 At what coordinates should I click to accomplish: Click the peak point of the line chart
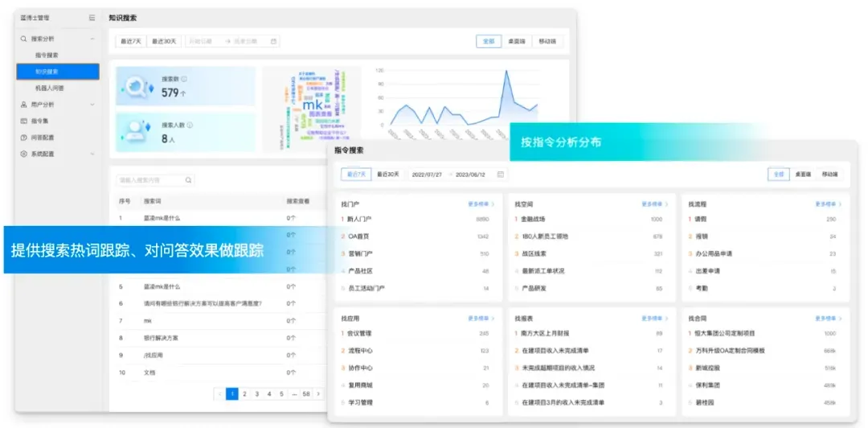506,71
